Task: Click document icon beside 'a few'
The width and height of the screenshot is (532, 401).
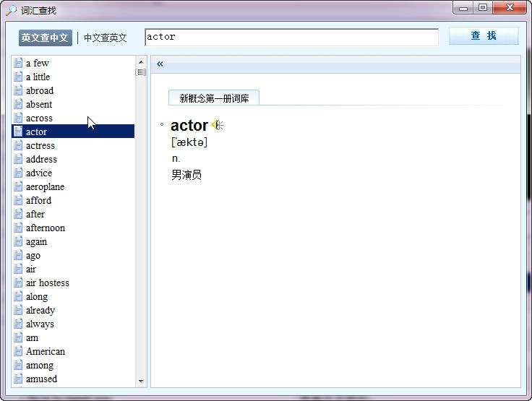Action: pyautogui.click(x=18, y=63)
